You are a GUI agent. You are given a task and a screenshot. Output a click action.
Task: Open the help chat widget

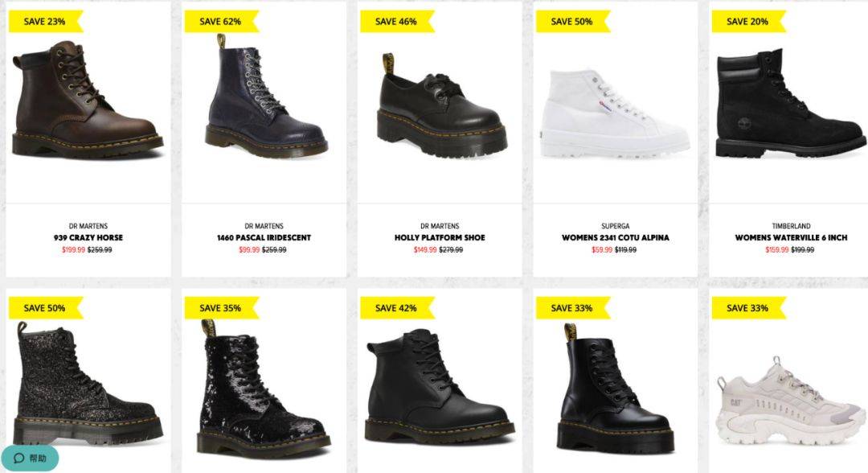(30, 458)
